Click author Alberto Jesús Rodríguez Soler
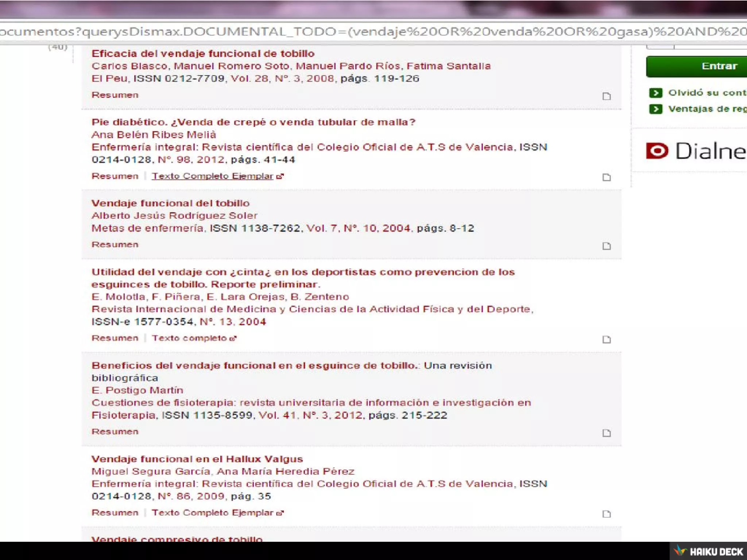Screen dimensions: 747x560 point(174,215)
